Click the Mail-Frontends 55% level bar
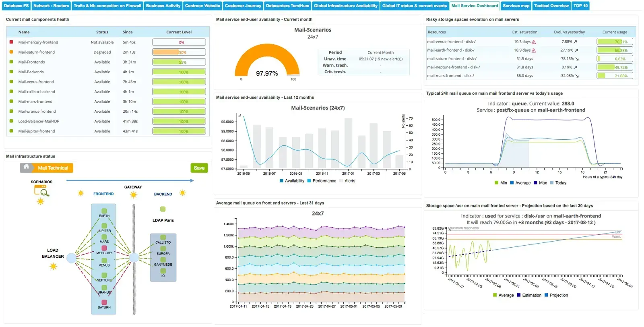 point(179,62)
